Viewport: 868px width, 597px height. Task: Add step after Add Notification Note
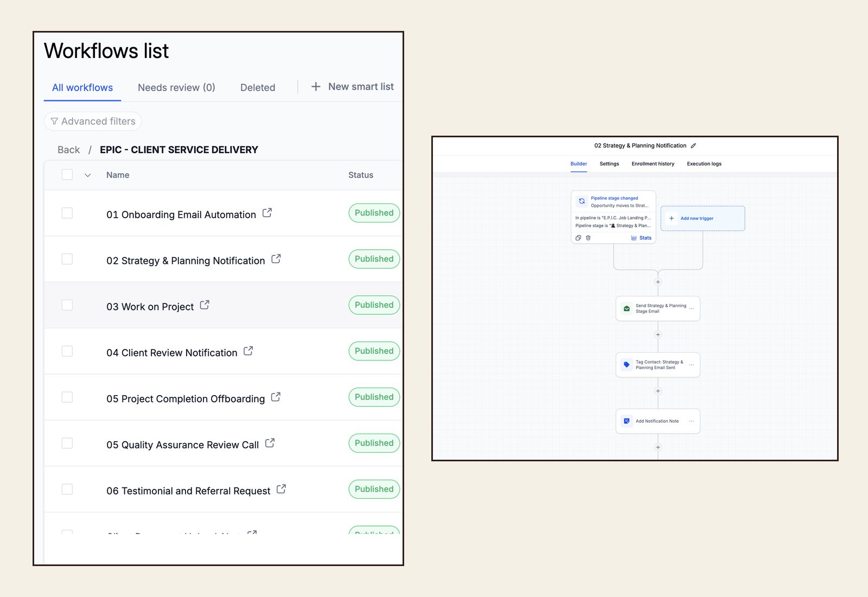pos(658,447)
